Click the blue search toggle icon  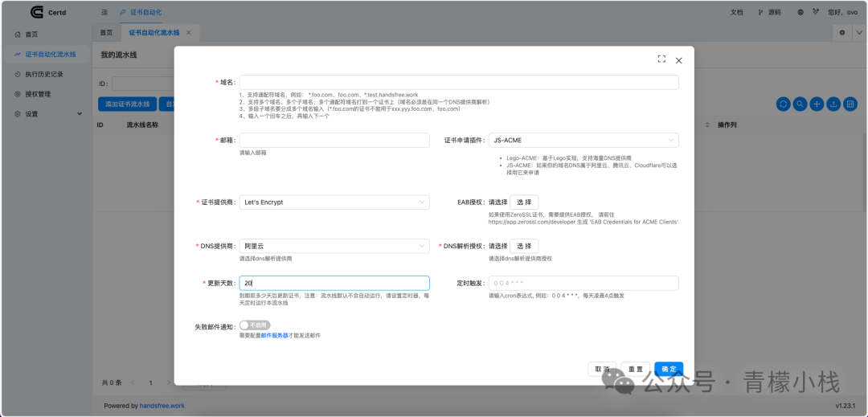pyautogui.click(x=800, y=104)
